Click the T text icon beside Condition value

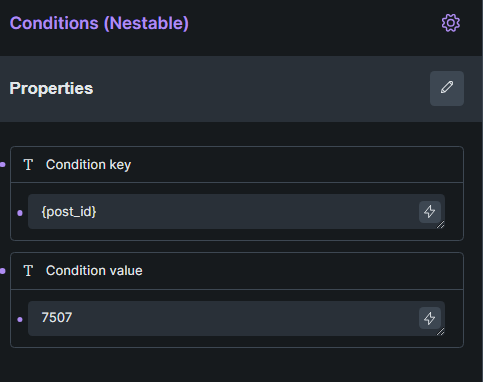[28, 271]
